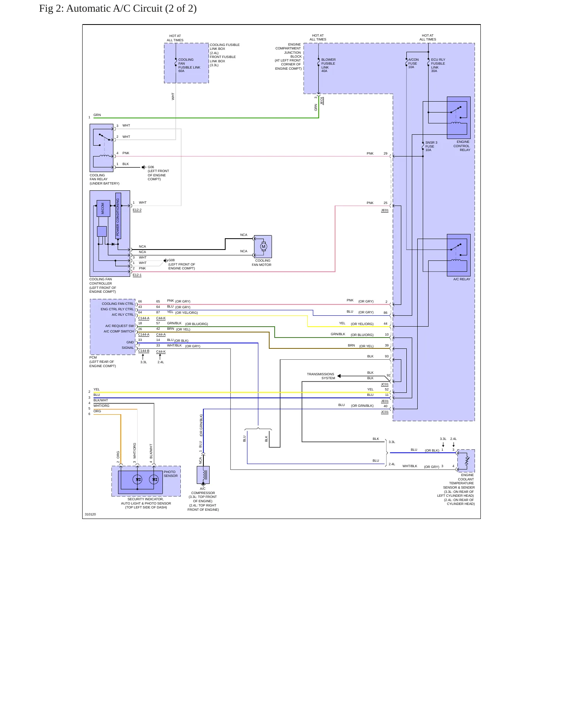The image size is (563, 728).
Task: Click 'ENG CTRL RLY CTRL' PCM pin label
Action: point(117,309)
